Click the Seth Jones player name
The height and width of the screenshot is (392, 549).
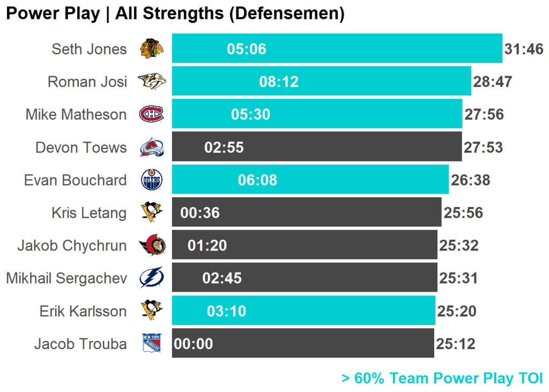pyautogui.click(x=89, y=49)
